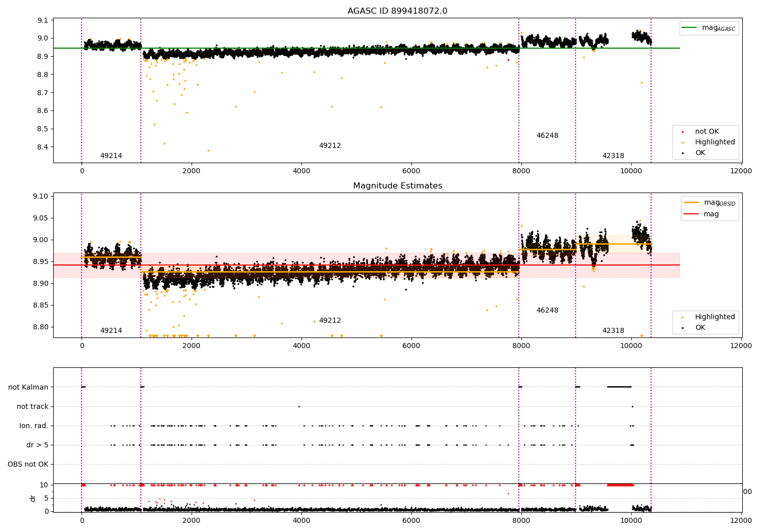Click the 46248 obsid label in top plot
Image resolution: width=760 pixels, height=532 pixels.
pos(547,136)
